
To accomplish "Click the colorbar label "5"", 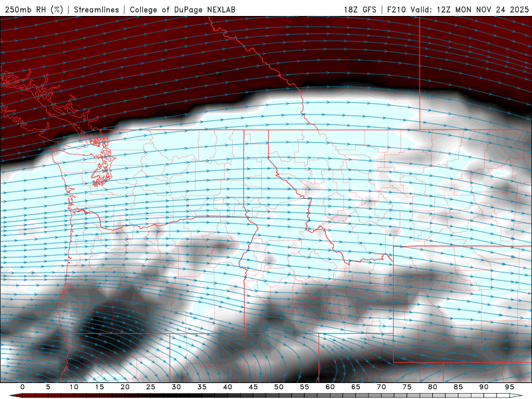I will pyautogui.click(x=48, y=387).
